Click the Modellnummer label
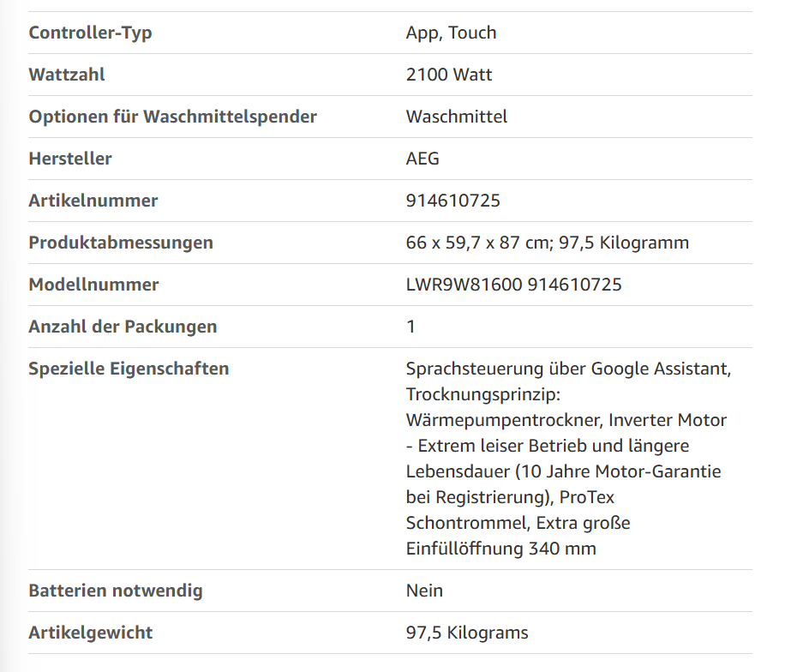This screenshot has height=672, width=785. tap(93, 285)
